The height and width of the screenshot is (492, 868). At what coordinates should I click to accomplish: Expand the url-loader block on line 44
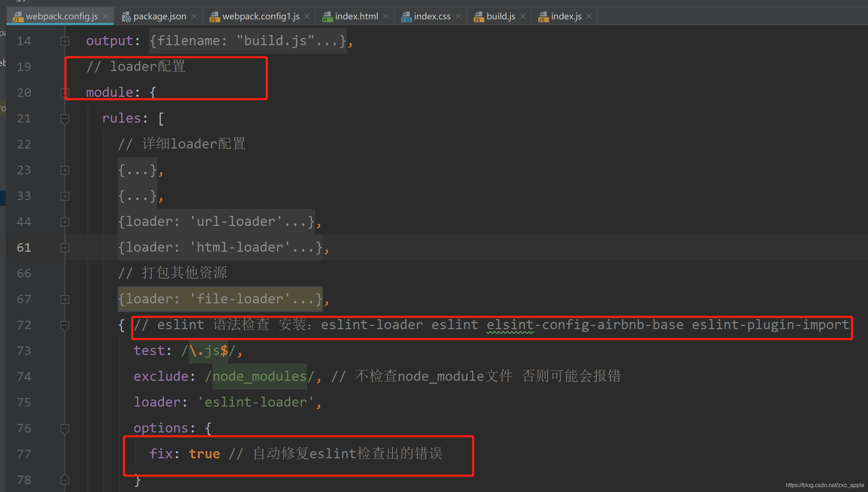(65, 222)
